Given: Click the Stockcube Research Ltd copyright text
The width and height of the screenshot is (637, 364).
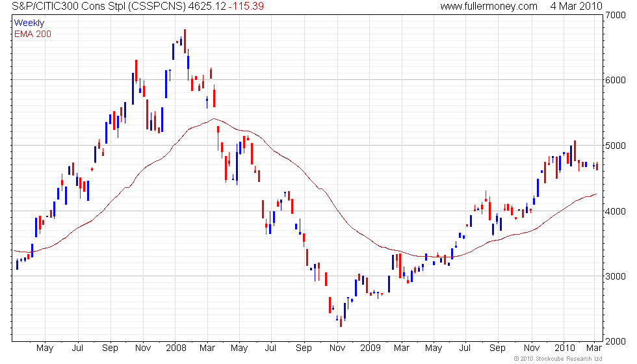Looking at the screenshot, I should 558,359.
